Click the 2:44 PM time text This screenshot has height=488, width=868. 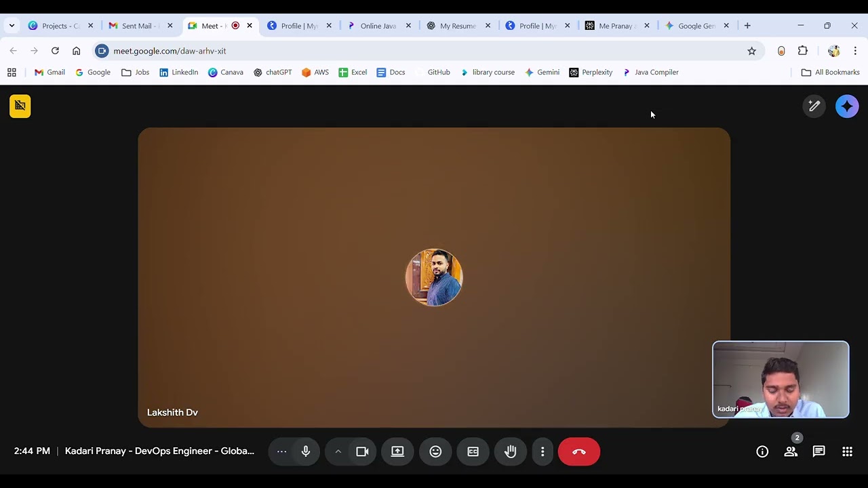(x=32, y=451)
